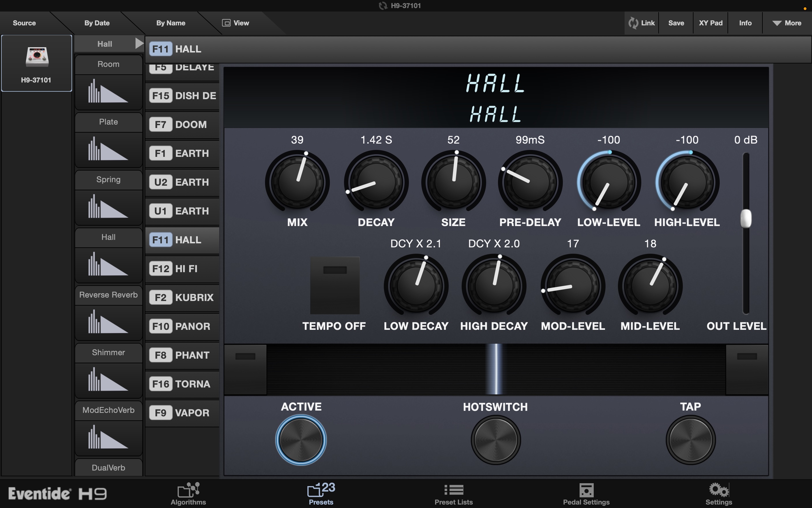
Task: Toggle the TEMPO OFF switch
Action: [x=334, y=285]
